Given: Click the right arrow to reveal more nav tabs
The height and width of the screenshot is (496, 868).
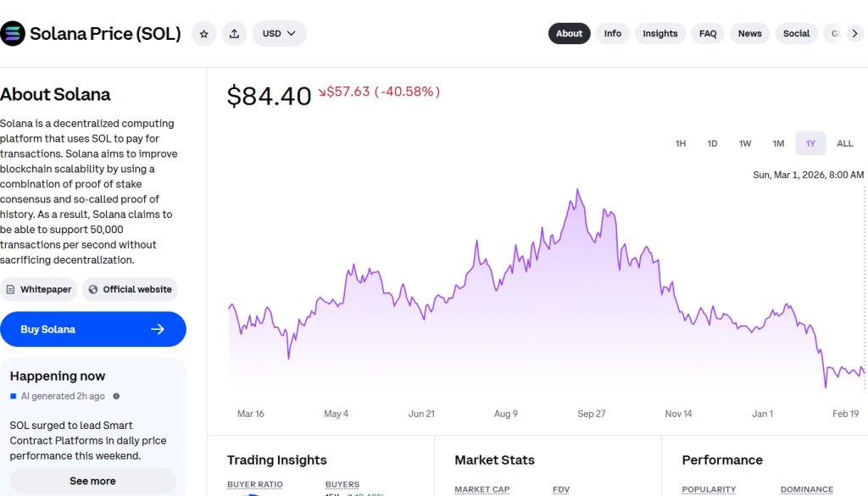Looking at the screenshot, I should point(856,33).
